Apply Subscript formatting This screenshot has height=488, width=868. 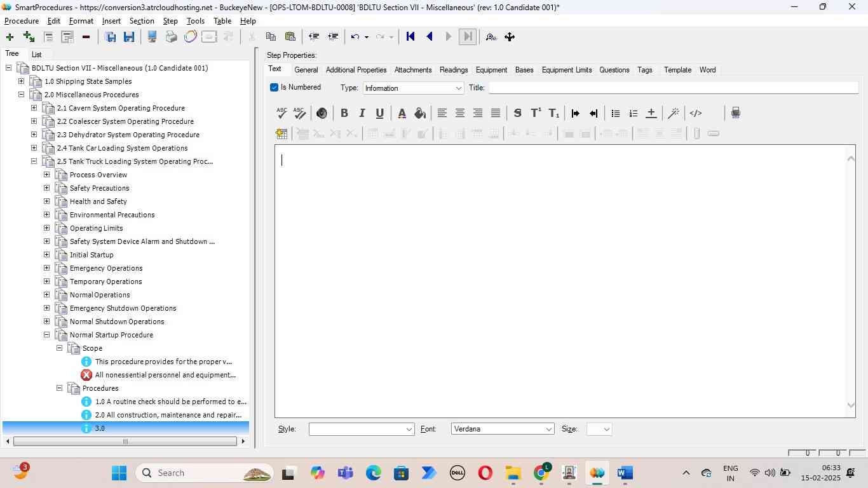coord(554,113)
